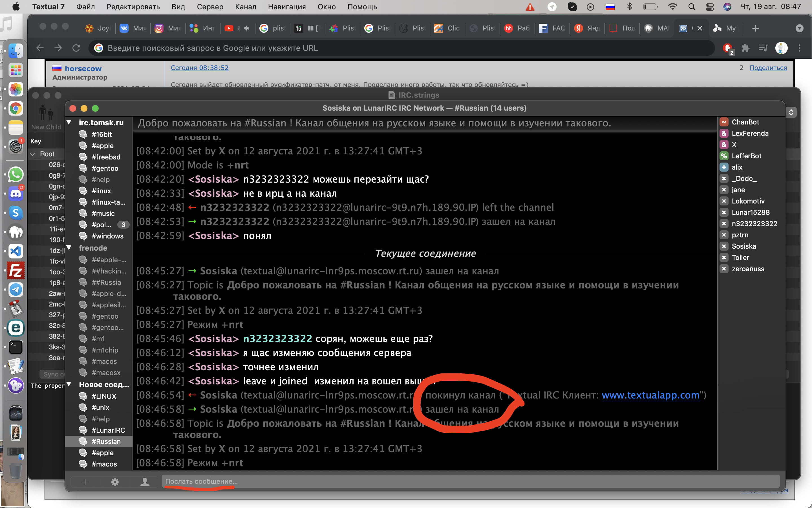Open the www.textualapp.com link in chat
The image size is (812, 508).
pyautogui.click(x=650, y=395)
